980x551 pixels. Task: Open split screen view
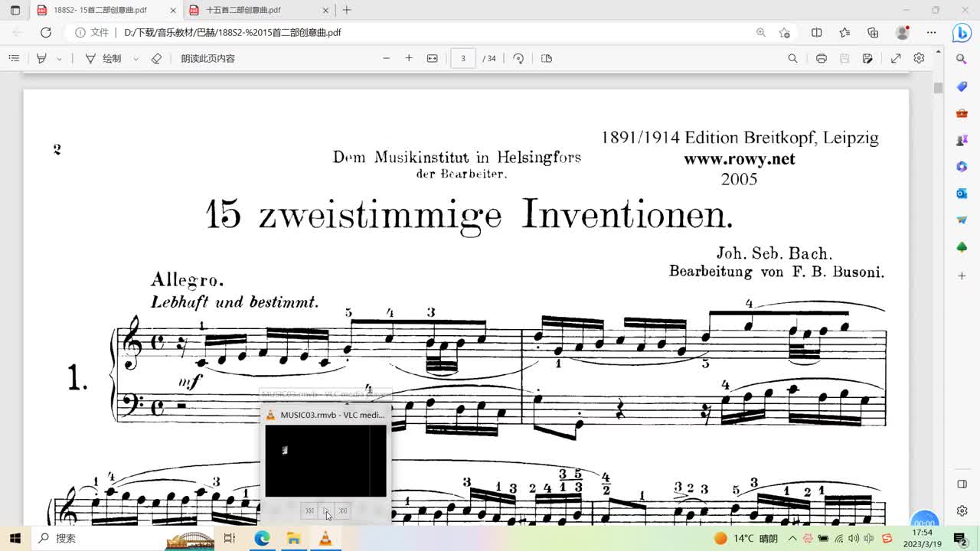816,32
